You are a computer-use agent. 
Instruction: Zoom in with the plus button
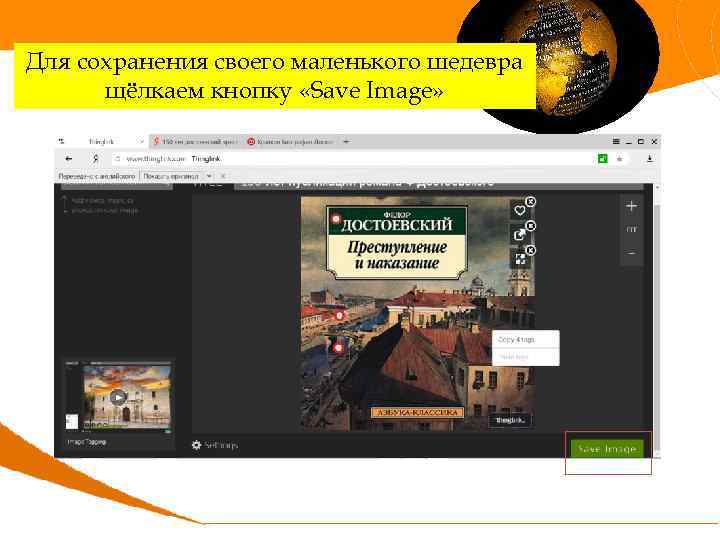[631, 206]
